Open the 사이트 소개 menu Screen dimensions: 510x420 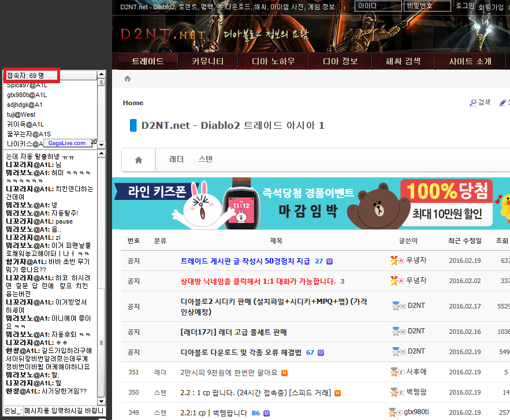pyautogui.click(x=470, y=61)
